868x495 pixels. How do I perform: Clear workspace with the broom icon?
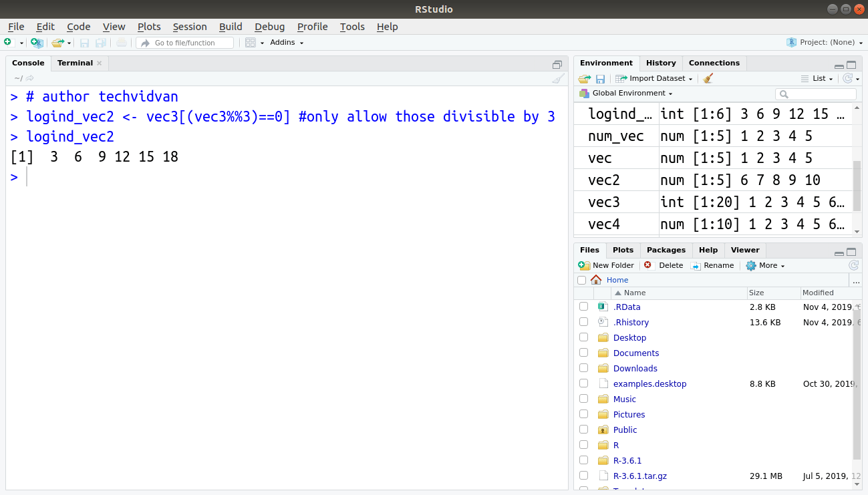coord(708,78)
